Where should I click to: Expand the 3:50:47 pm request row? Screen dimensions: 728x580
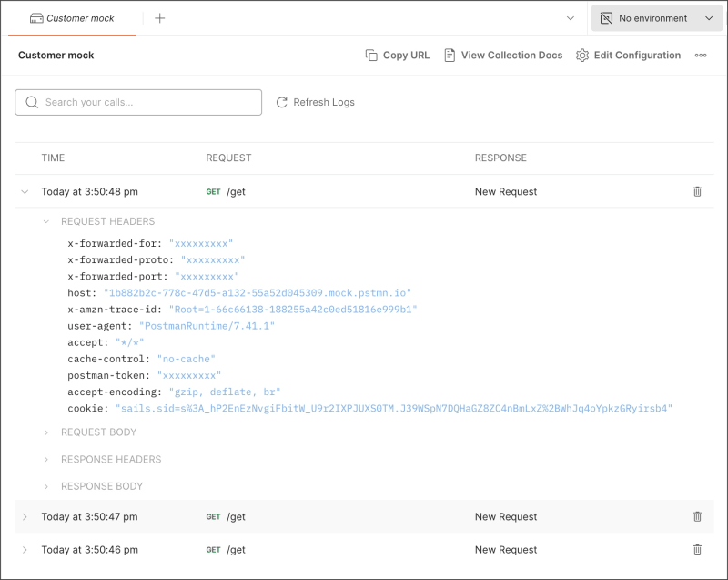click(25, 517)
